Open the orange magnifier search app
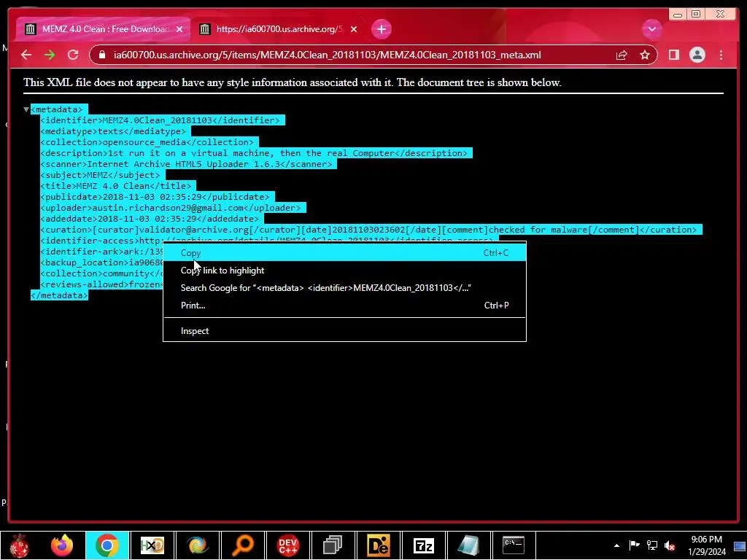 pos(242,545)
